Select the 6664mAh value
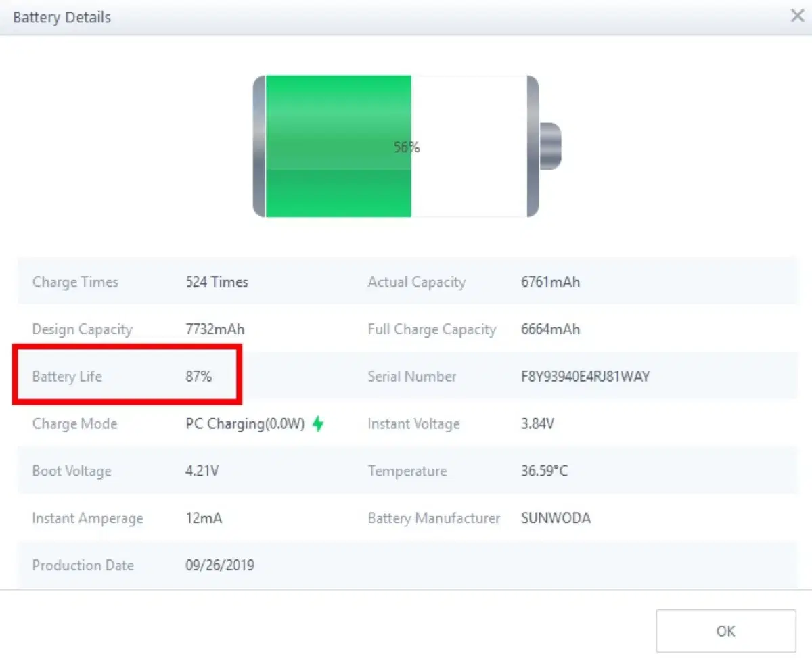The width and height of the screenshot is (812, 667). pos(551,329)
